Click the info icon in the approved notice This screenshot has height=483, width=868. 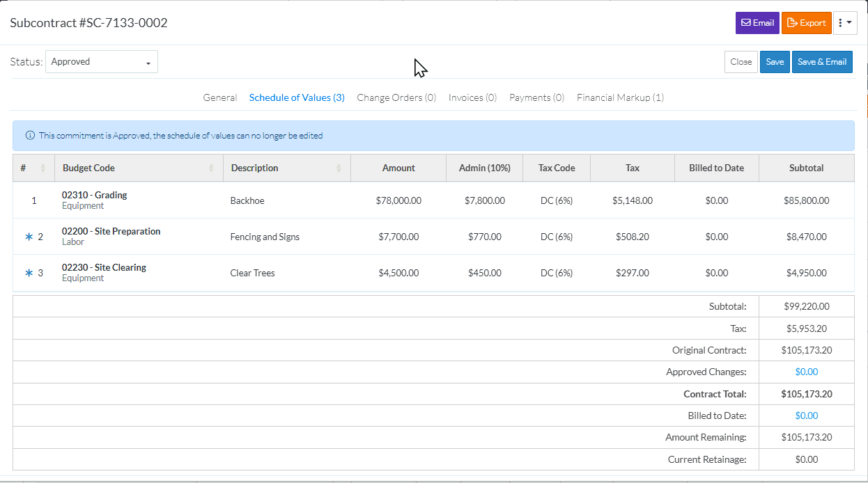coord(30,136)
